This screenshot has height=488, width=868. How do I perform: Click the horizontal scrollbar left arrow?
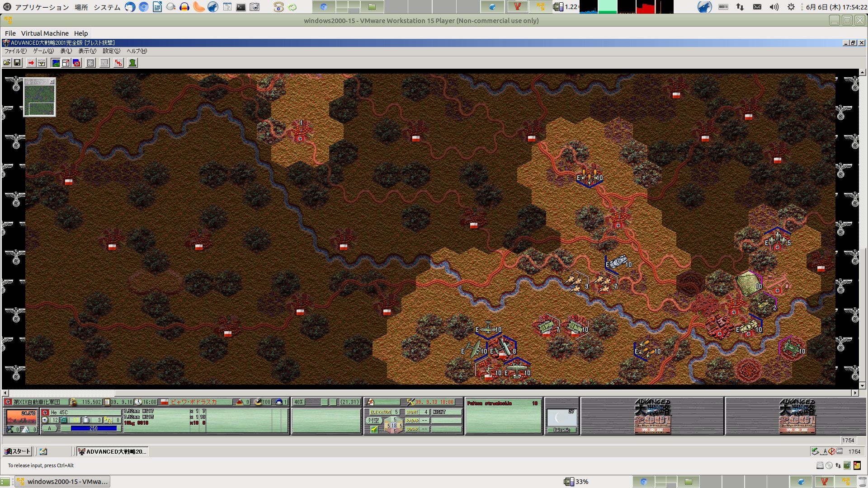click(5, 393)
